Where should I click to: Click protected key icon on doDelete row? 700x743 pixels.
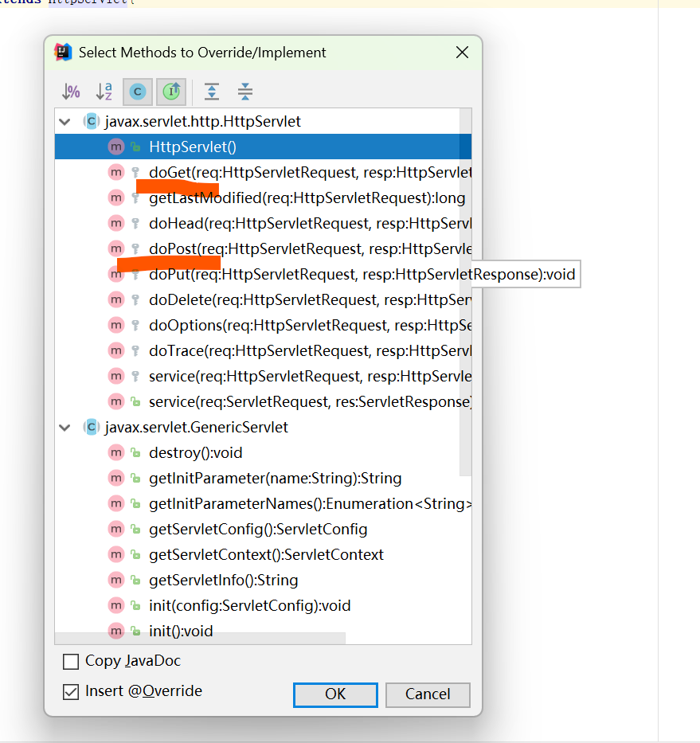pyautogui.click(x=135, y=300)
